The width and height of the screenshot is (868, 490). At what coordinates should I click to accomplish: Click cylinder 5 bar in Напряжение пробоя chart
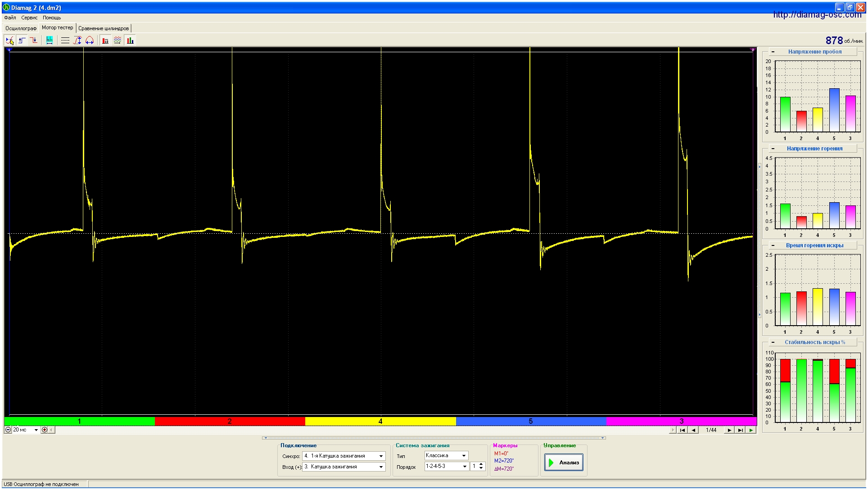[x=834, y=110]
